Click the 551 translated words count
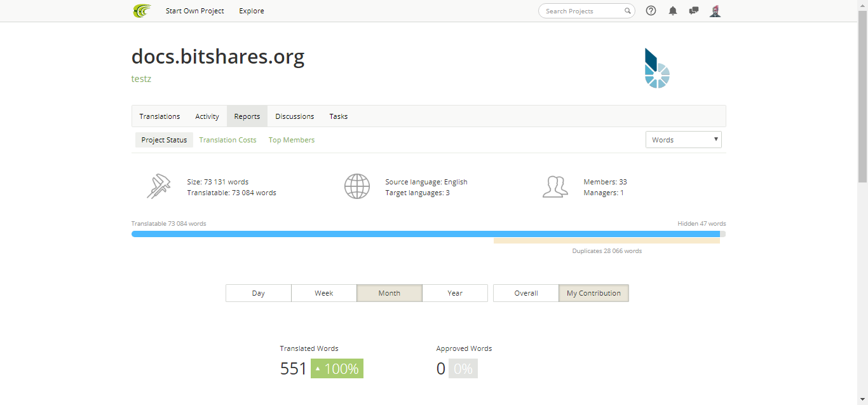 coord(294,369)
